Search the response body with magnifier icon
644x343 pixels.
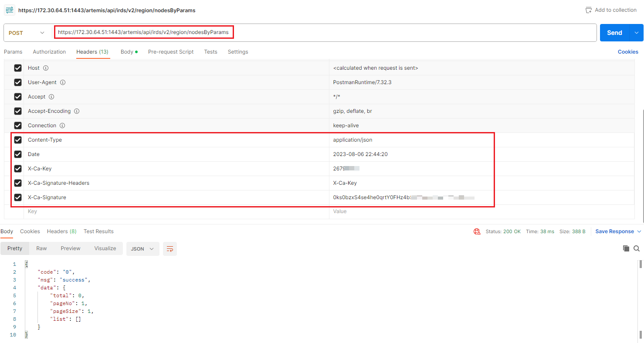[637, 248]
